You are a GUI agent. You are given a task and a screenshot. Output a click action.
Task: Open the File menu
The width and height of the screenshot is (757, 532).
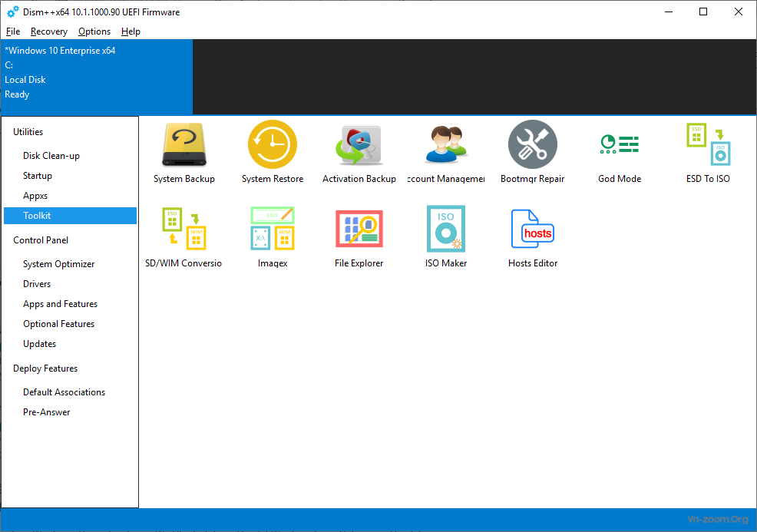[12, 31]
